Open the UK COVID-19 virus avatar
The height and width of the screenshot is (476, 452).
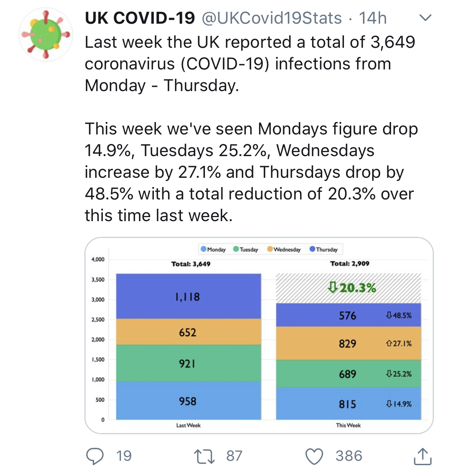click(46, 35)
